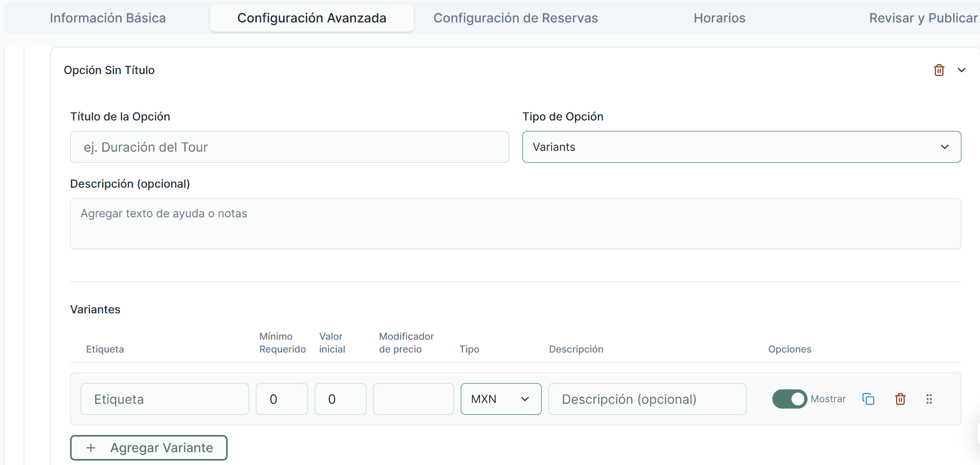Collapse the Opción Sin Título panel

[x=961, y=70]
